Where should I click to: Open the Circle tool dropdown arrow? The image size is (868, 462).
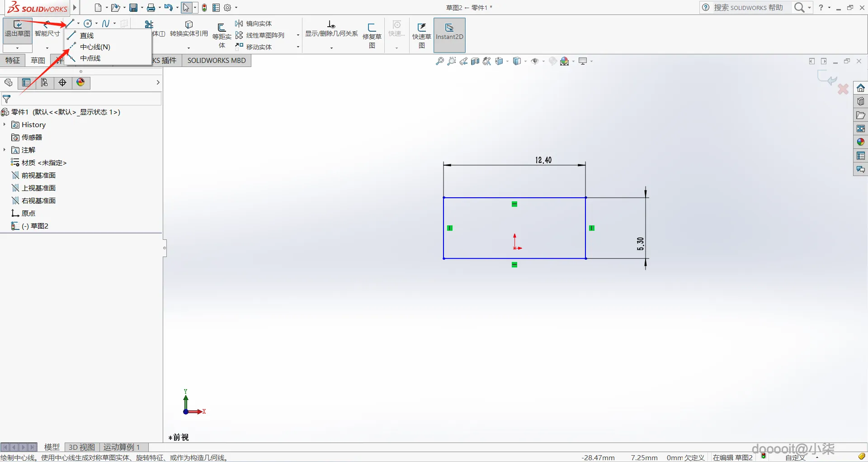coord(97,24)
